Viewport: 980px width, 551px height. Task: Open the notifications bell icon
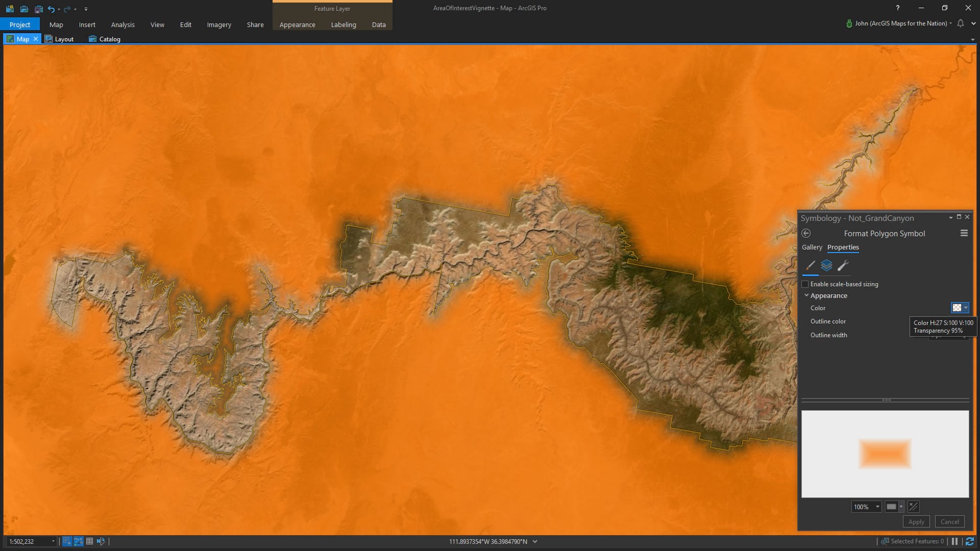coord(960,23)
